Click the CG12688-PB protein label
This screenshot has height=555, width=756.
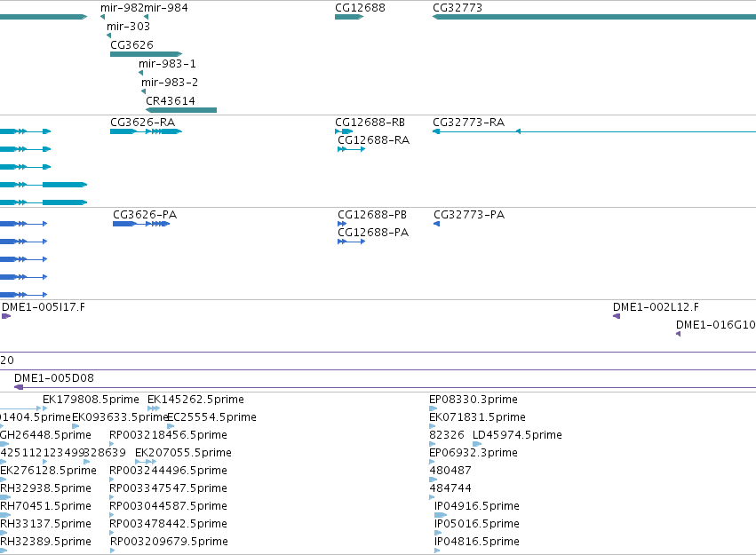[x=372, y=215]
